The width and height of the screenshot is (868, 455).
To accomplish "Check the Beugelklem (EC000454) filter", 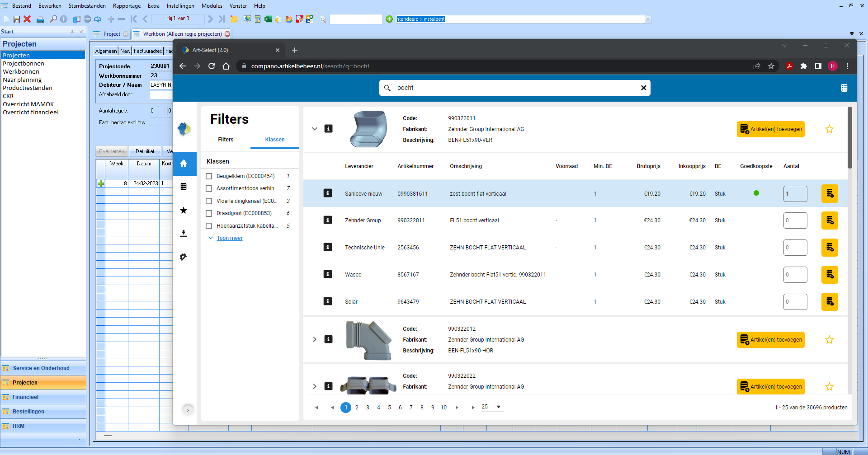I will (x=209, y=176).
